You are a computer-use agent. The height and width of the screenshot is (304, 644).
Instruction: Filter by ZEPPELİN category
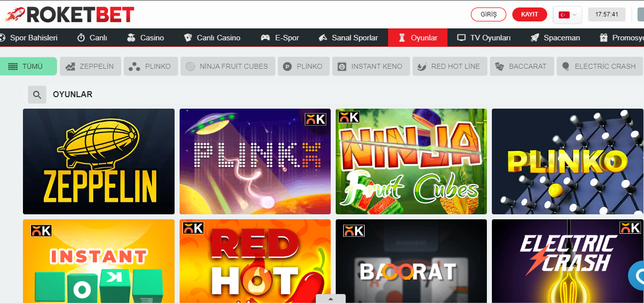tap(90, 66)
